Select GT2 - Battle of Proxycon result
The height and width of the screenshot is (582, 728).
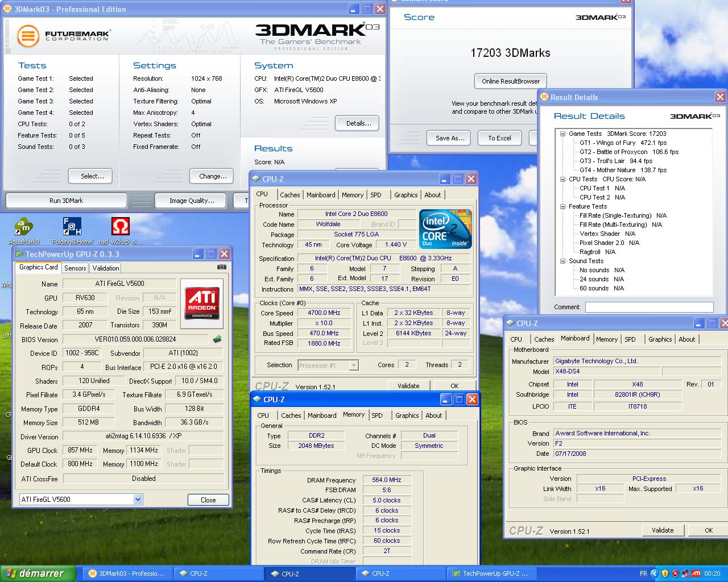(629, 152)
